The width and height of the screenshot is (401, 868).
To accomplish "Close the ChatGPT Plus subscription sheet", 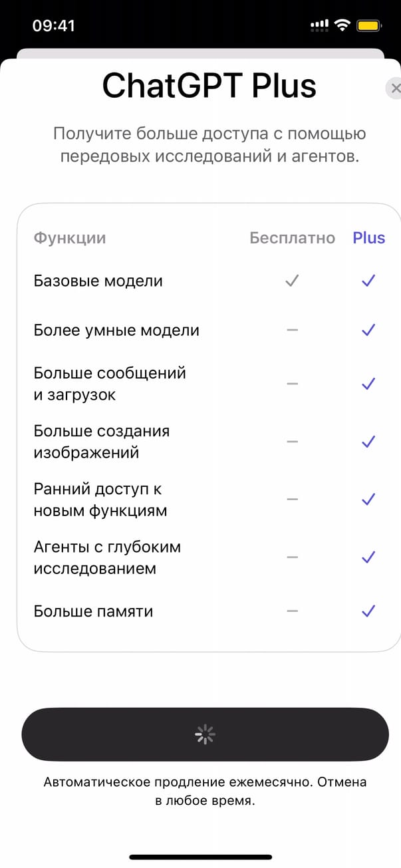I will coord(395,88).
